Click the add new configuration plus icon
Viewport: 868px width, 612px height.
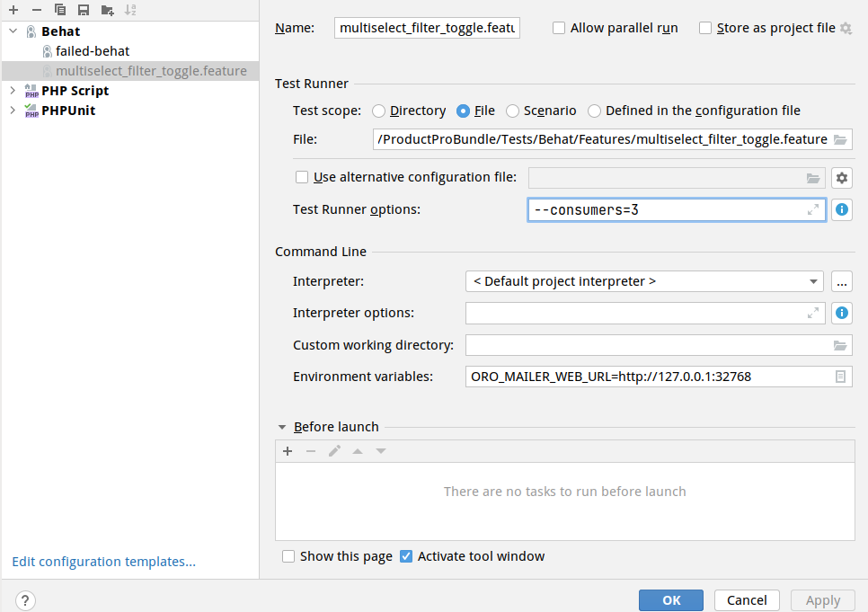tap(13, 10)
